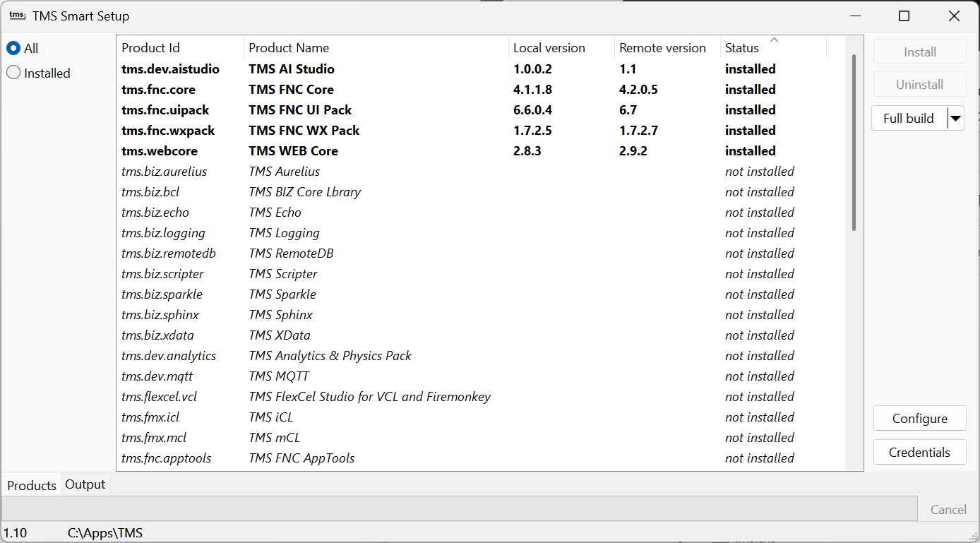
Task: Select TMS Analytics & Physics Pack
Action: coord(330,356)
